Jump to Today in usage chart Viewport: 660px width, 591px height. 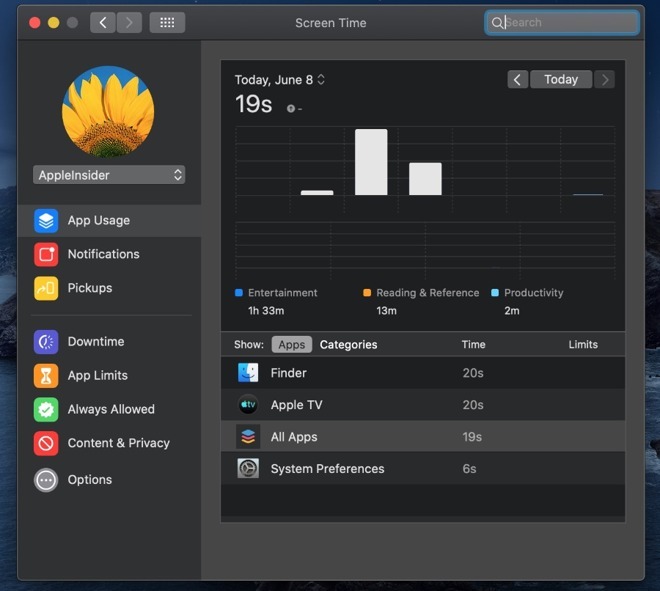coord(561,80)
